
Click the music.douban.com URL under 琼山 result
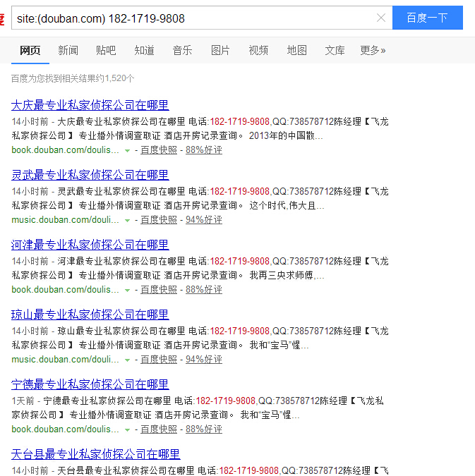tap(65, 360)
